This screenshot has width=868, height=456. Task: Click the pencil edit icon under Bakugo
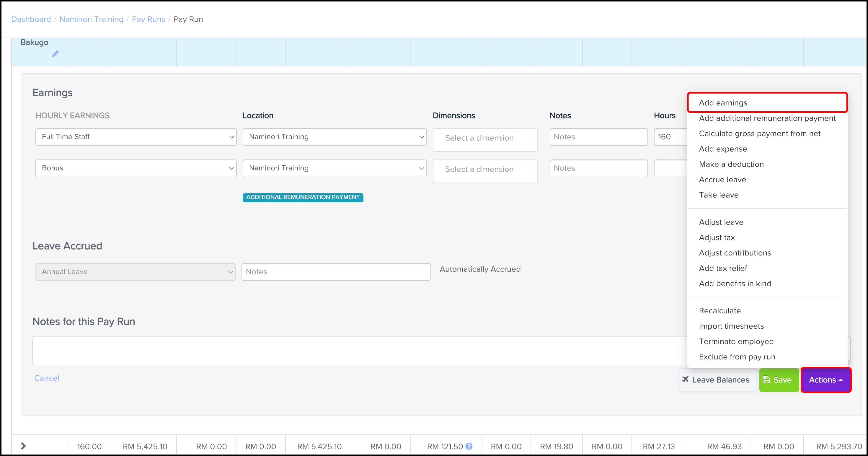55,54
